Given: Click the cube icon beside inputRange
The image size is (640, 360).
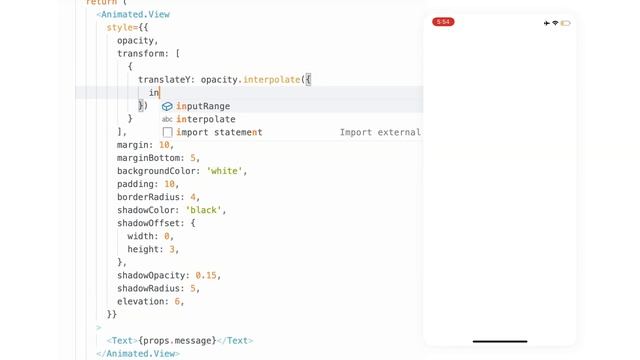Looking at the screenshot, I should point(167,106).
